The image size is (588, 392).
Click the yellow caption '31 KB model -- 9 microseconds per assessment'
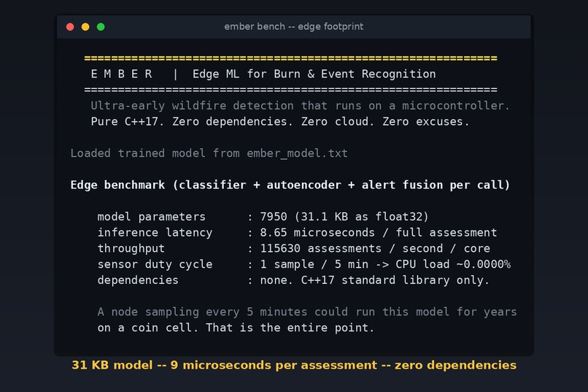pyautogui.click(x=294, y=365)
